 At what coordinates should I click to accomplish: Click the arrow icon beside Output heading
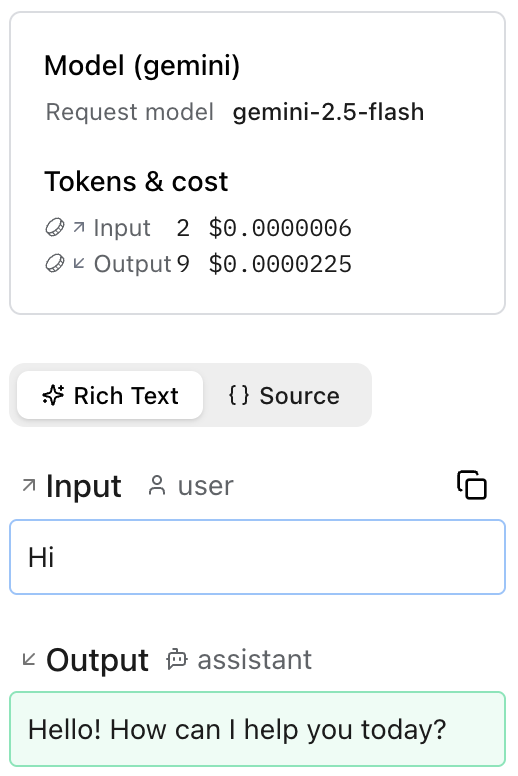(29, 659)
